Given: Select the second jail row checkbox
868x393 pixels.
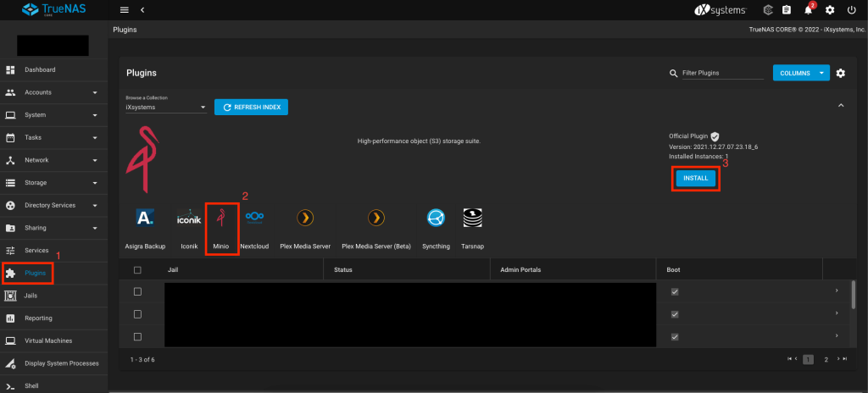Looking at the screenshot, I should [138, 314].
